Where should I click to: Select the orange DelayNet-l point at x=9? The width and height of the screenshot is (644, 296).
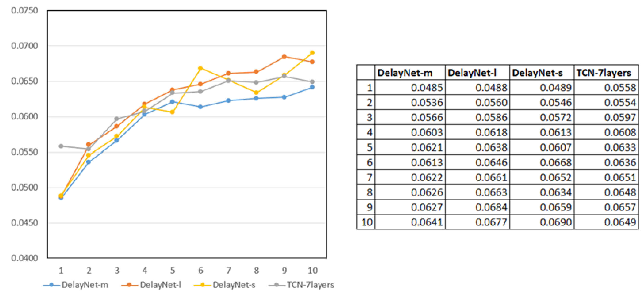tap(284, 57)
